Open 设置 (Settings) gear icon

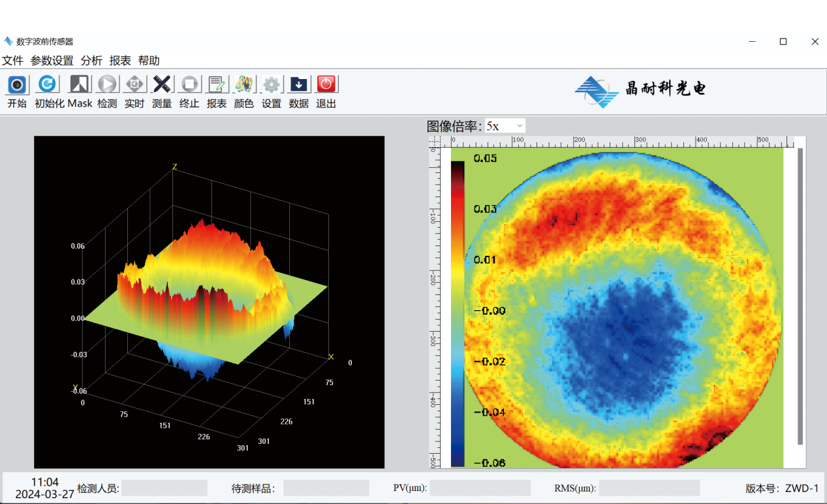272,84
